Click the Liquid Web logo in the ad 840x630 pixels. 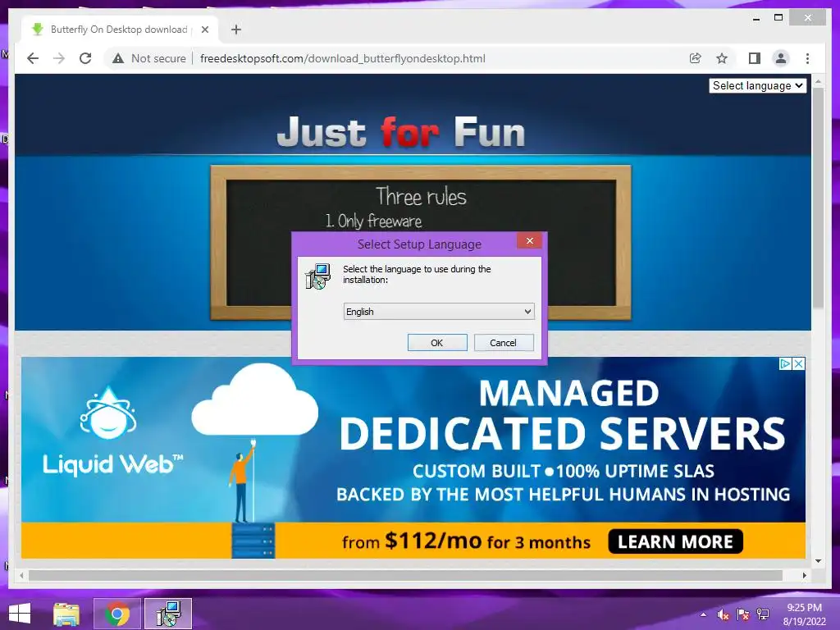(112, 431)
